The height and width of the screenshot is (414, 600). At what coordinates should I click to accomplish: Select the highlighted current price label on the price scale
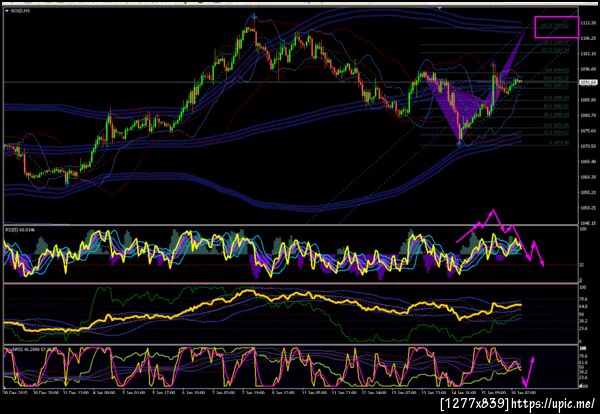click(x=589, y=82)
